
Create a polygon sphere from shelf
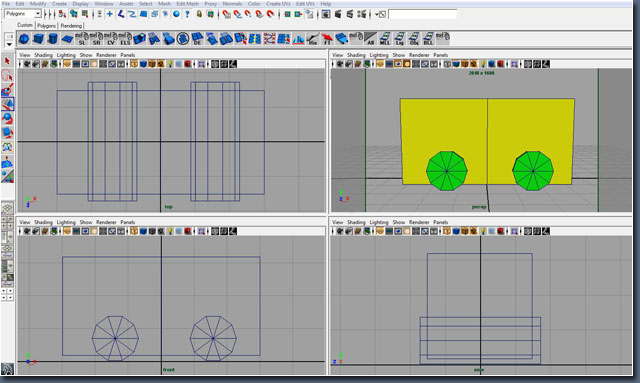tap(24, 39)
